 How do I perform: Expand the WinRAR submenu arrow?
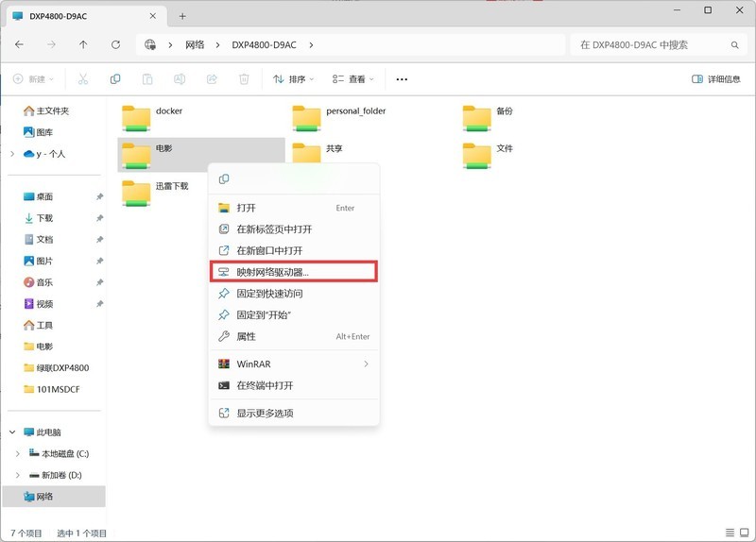(x=366, y=364)
